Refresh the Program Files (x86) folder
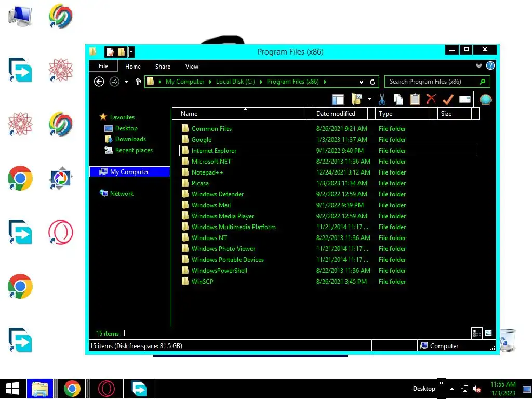The image size is (532, 399). [373, 82]
